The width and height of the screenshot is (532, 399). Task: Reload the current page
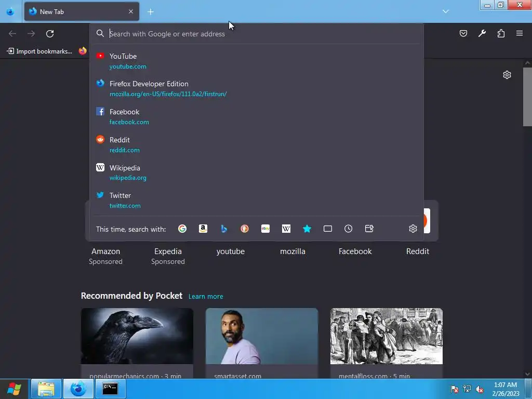pyautogui.click(x=50, y=34)
